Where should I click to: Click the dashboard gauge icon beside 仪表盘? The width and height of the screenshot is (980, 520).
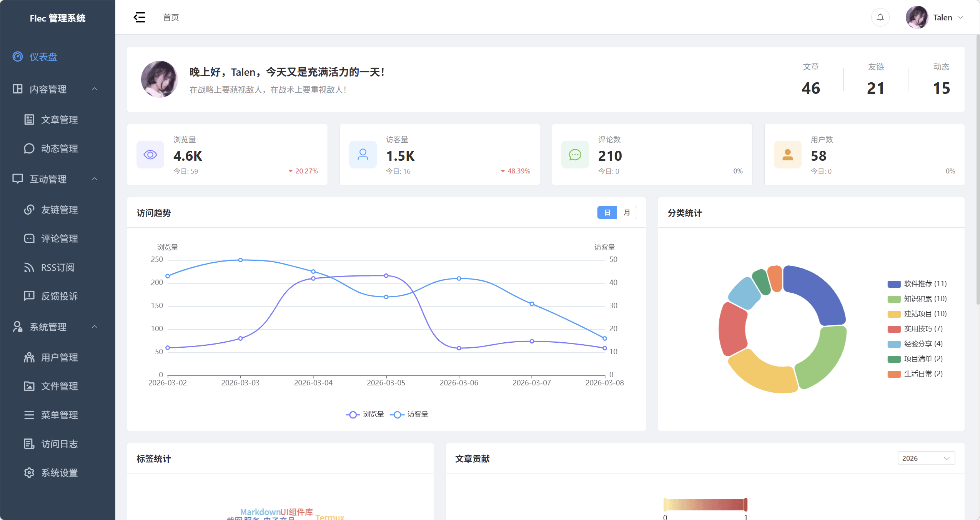(18, 57)
